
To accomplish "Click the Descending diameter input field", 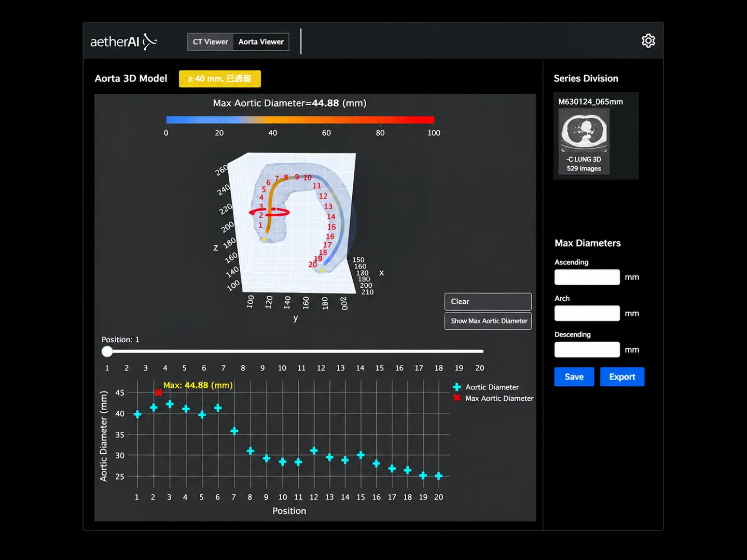I will (587, 349).
